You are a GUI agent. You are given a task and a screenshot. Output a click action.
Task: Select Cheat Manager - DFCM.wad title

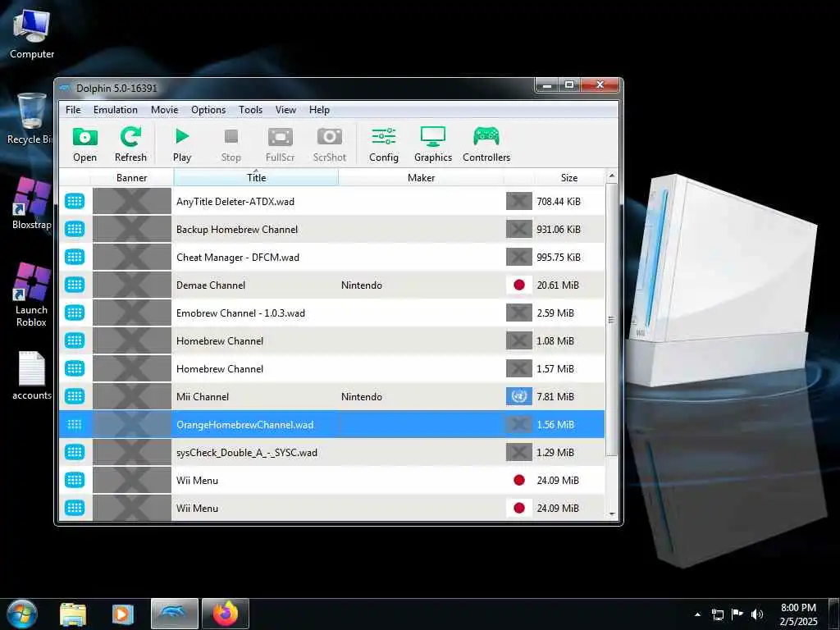point(238,257)
